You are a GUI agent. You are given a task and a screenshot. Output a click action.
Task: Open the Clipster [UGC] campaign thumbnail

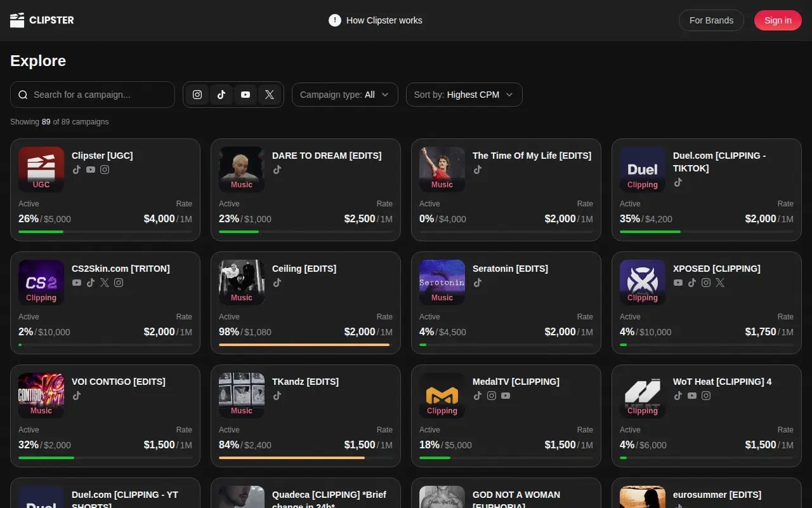[x=41, y=170]
